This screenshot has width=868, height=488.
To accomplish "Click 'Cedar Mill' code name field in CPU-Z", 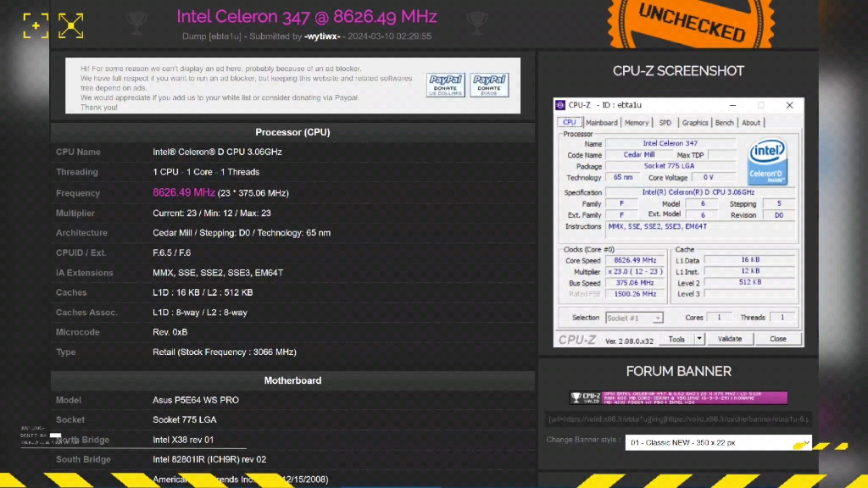I will pyautogui.click(x=639, y=155).
